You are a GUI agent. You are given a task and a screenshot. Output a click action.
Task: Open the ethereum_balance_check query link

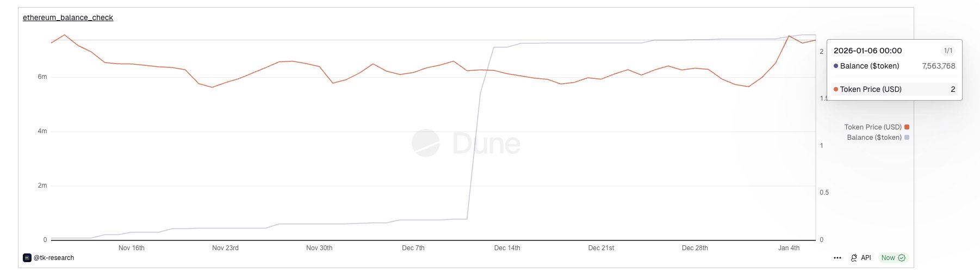[68, 17]
